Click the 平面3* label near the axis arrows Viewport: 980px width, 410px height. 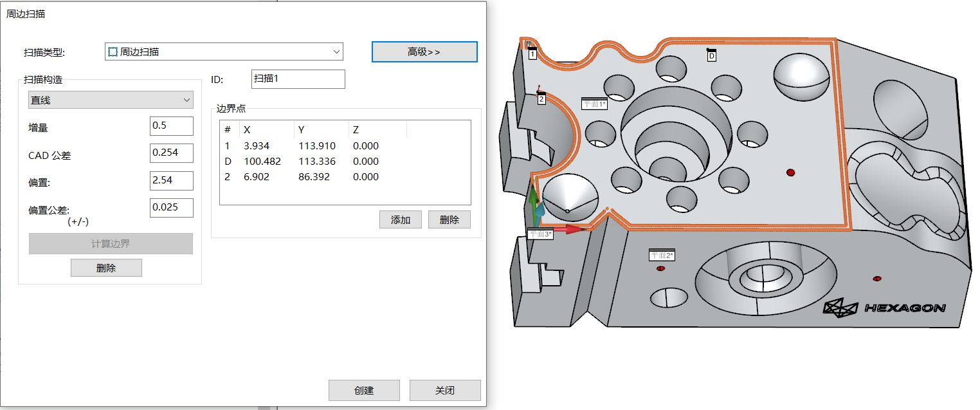click(540, 234)
